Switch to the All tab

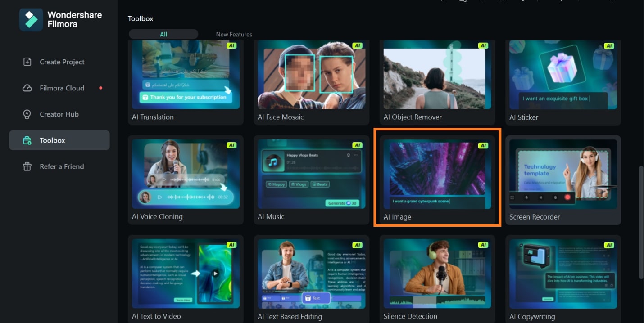[x=163, y=34]
